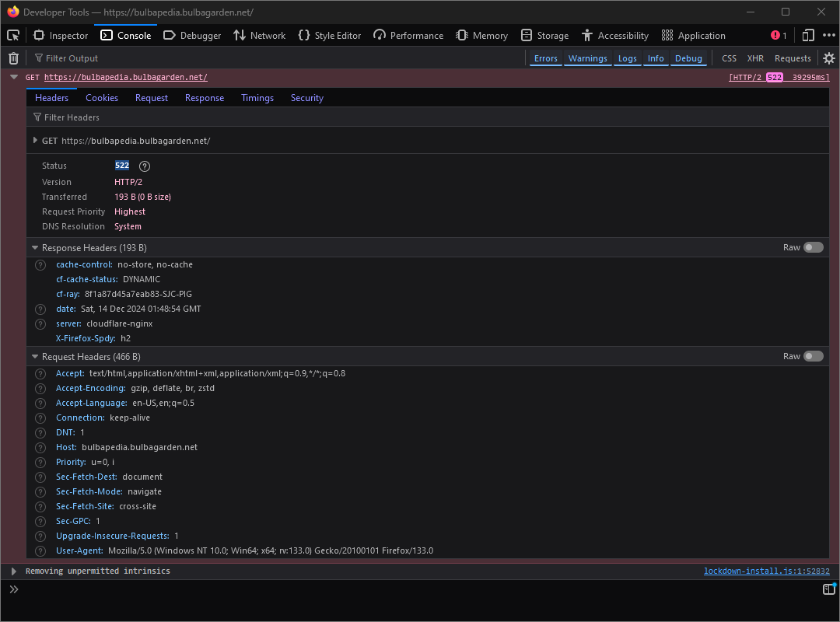Switch to the Cookies tab
Viewport: 840px width, 622px height.
tap(102, 97)
